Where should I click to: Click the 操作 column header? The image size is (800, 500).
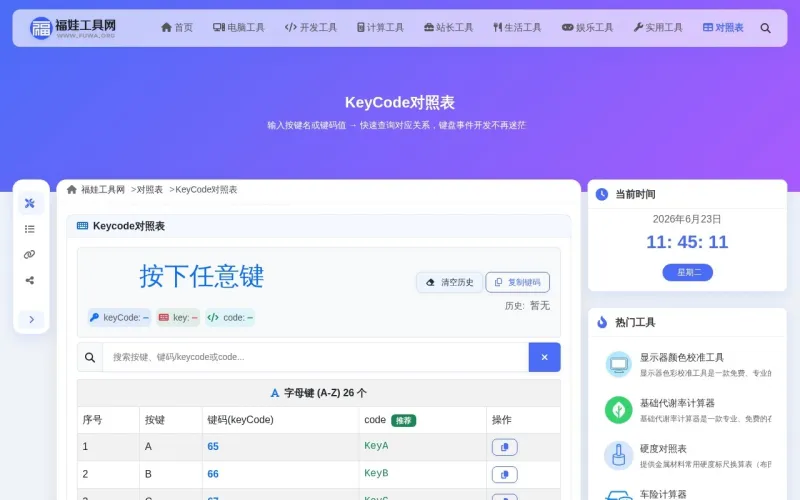click(x=501, y=420)
